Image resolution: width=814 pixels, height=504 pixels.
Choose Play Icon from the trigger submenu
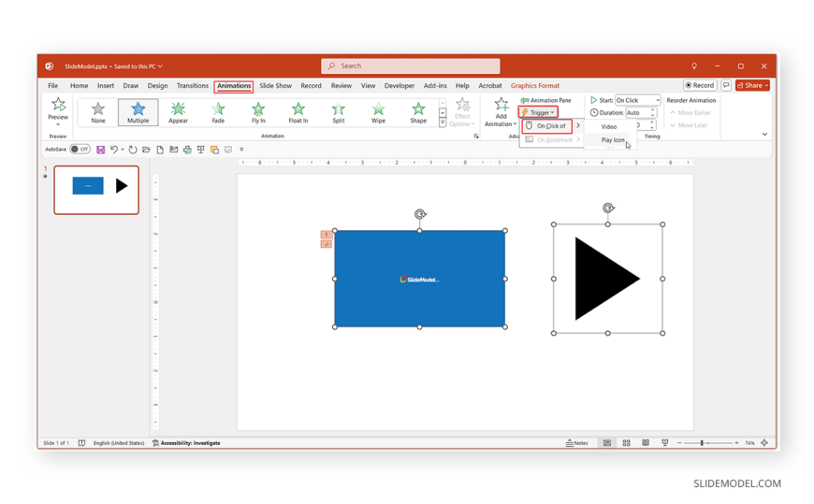pyautogui.click(x=612, y=140)
